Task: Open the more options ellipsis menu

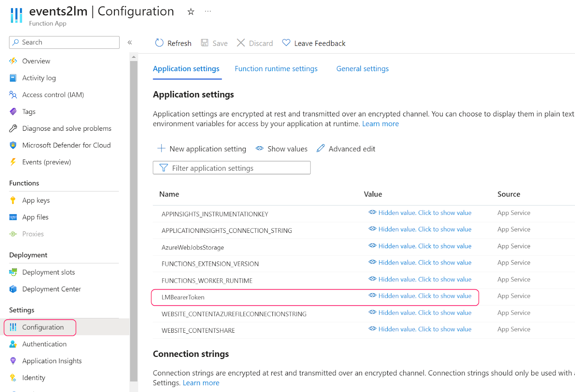Action: click(208, 11)
